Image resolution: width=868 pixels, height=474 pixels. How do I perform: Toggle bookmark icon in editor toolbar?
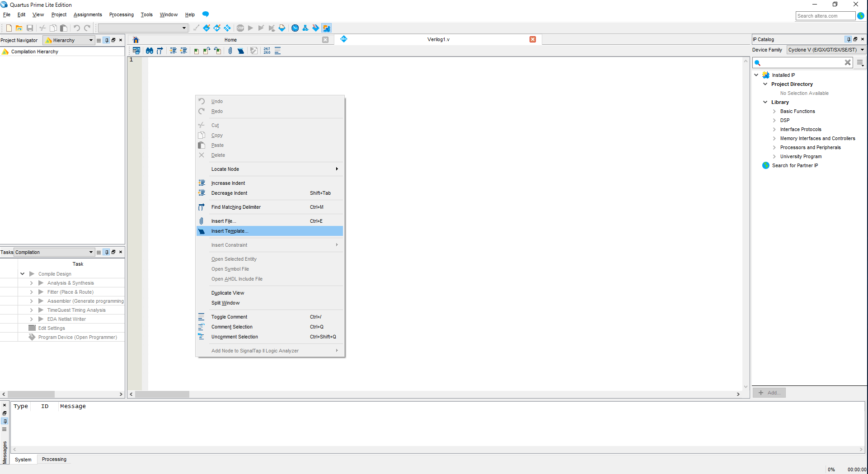pyautogui.click(x=196, y=51)
